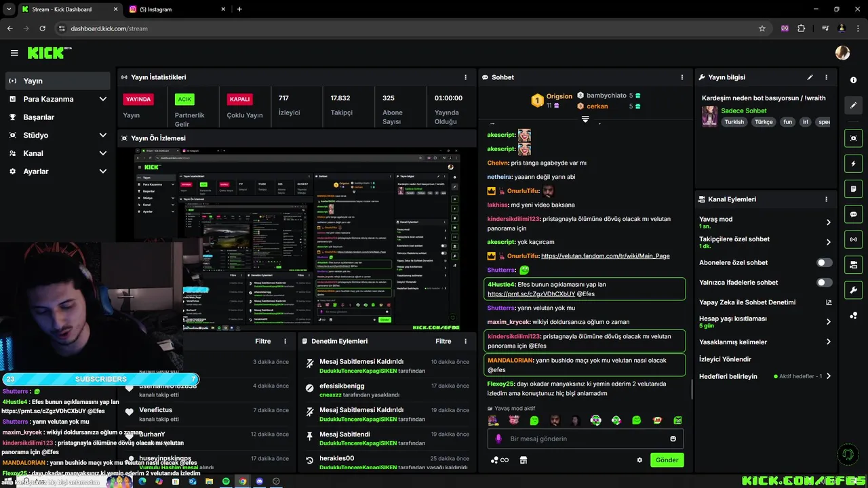The width and height of the screenshot is (868, 488).
Task: Click the channel points infinity icon
Action: [500, 460]
